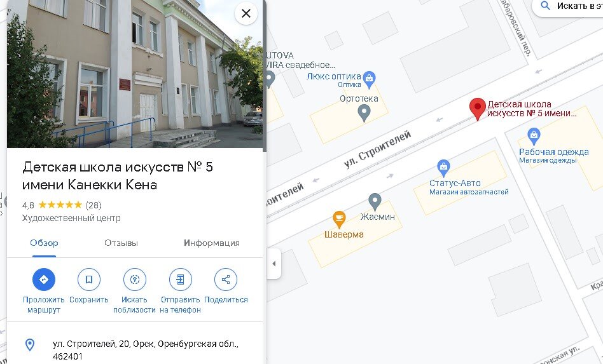Open the building photo thumbnail
Image resolution: width=603 pixels, height=364 pixels.
135,74
